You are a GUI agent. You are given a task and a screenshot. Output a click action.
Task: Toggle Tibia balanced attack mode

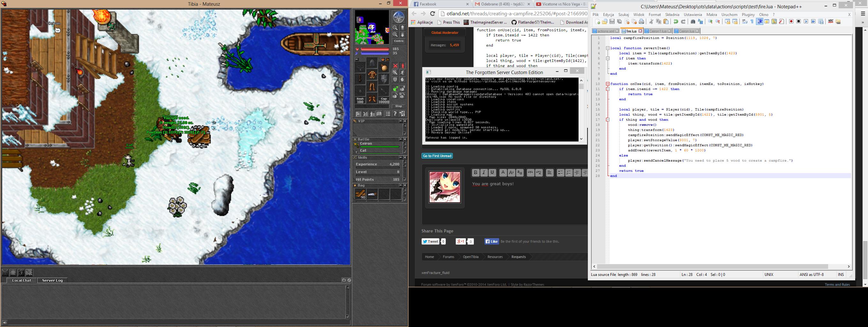tap(395, 73)
